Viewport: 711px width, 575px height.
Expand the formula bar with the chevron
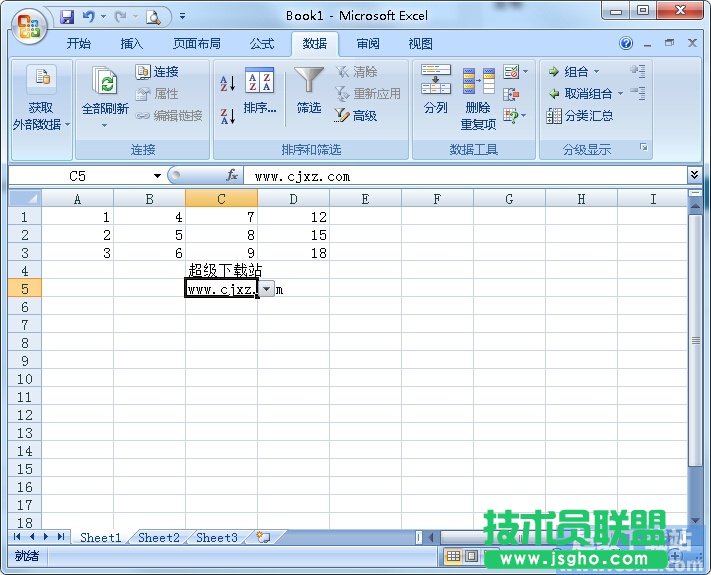[694, 175]
